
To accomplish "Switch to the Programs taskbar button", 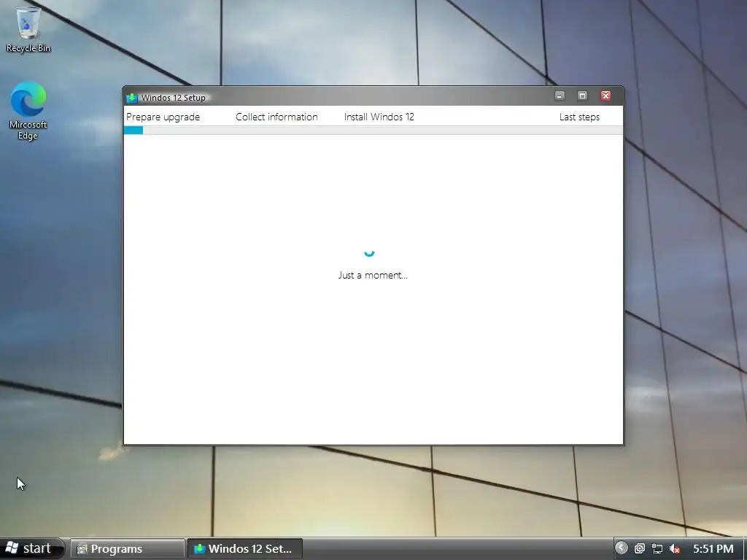I will 127,548.
